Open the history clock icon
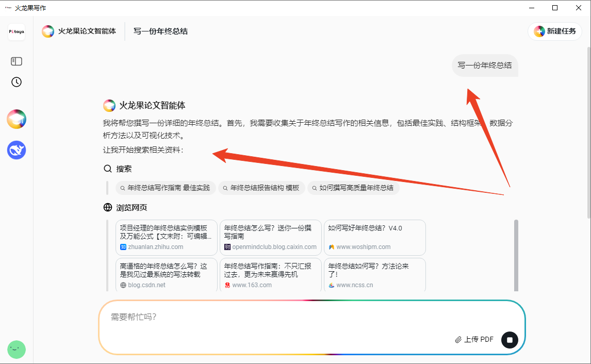 17,82
